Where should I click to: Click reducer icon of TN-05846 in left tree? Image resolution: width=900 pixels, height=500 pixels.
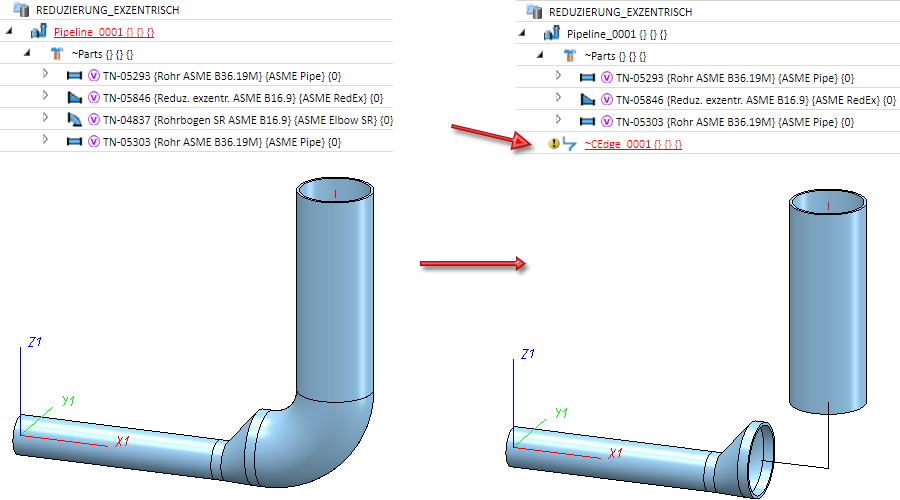75,98
